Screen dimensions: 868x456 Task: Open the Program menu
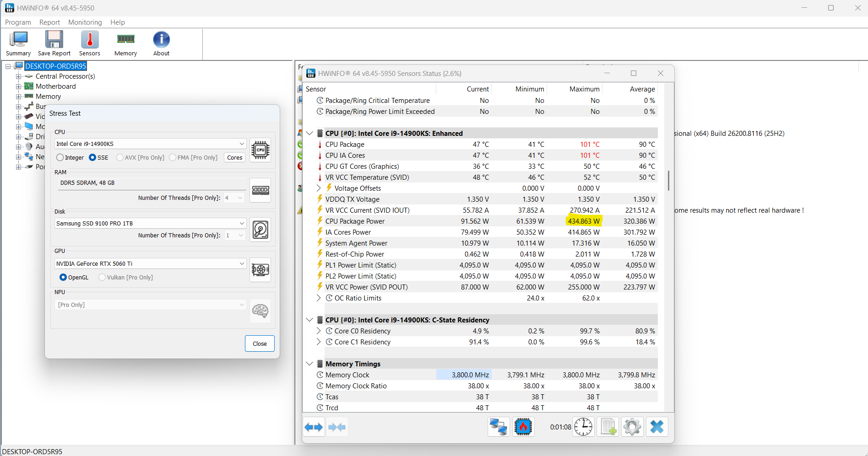tap(18, 22)
